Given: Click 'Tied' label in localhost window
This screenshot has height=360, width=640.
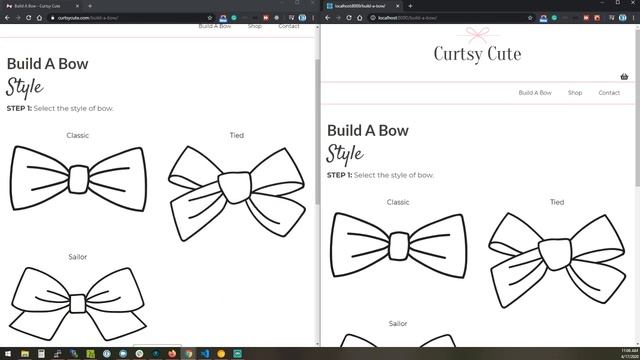Looking at the screenshot, I should tap(557, 202).
